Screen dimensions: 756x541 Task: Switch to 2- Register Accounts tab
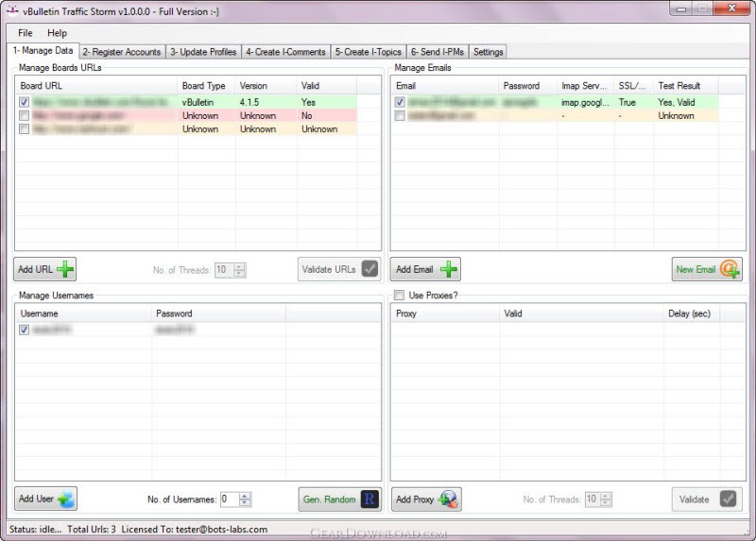tap(122, 52)
